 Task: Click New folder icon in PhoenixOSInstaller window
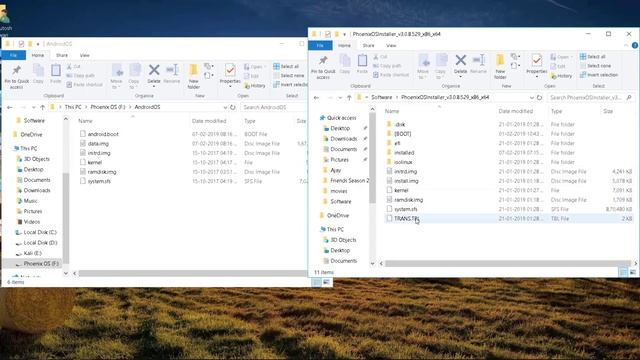click(x=500, y=61)
